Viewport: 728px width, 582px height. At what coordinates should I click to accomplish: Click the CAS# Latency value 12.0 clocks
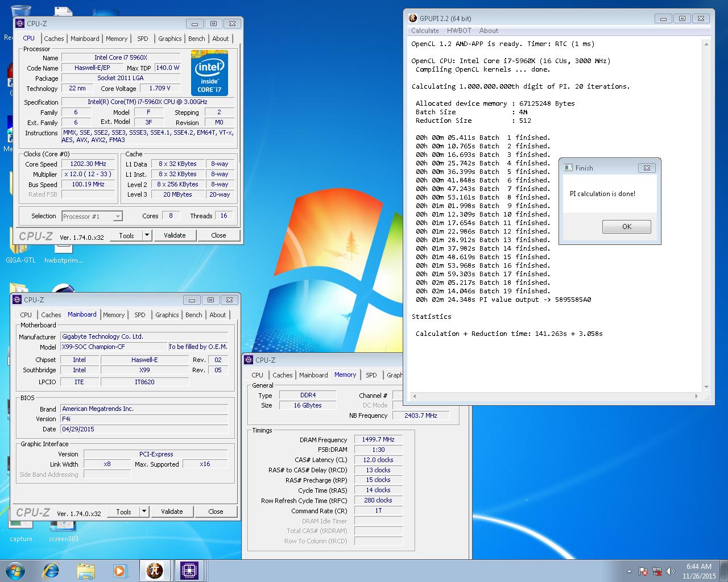pos(378,460)
